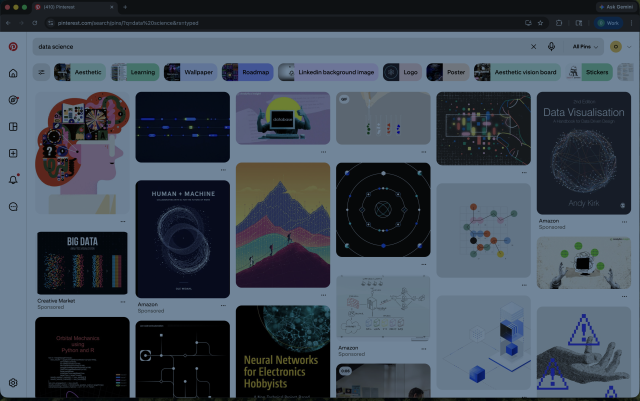Open the messages chat icon
Image resolution: width=640 pixels, height=401 pixels.
pyautogui.click(x=13, y=207)
